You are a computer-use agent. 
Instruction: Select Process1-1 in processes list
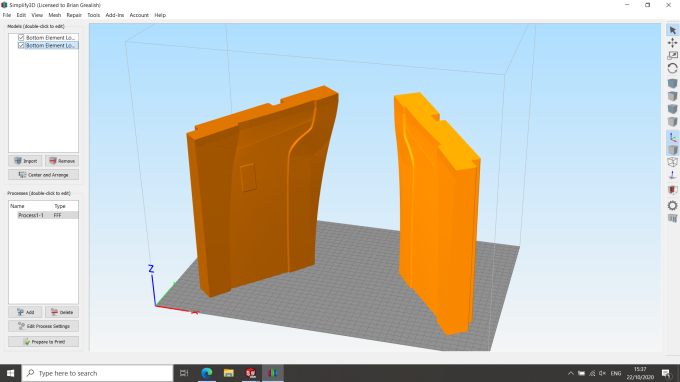31,215
